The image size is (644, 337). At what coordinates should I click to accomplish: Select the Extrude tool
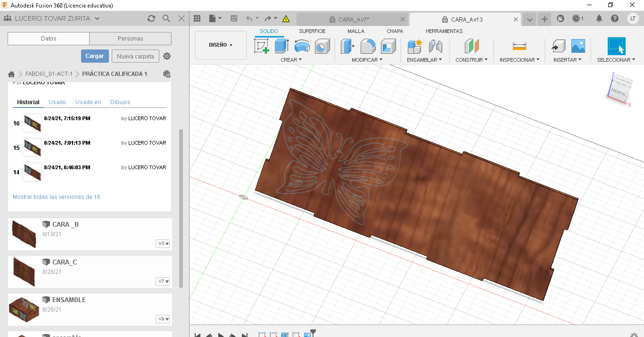click(x=281, y=46)
